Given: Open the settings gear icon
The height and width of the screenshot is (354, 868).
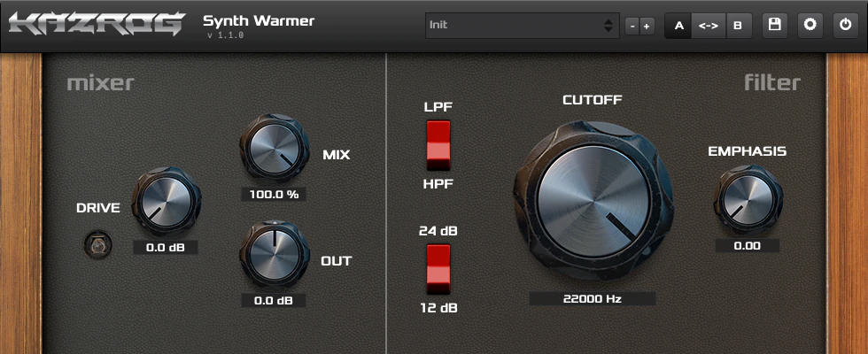Looking at the screenshot, I should [x=810, y=25].
